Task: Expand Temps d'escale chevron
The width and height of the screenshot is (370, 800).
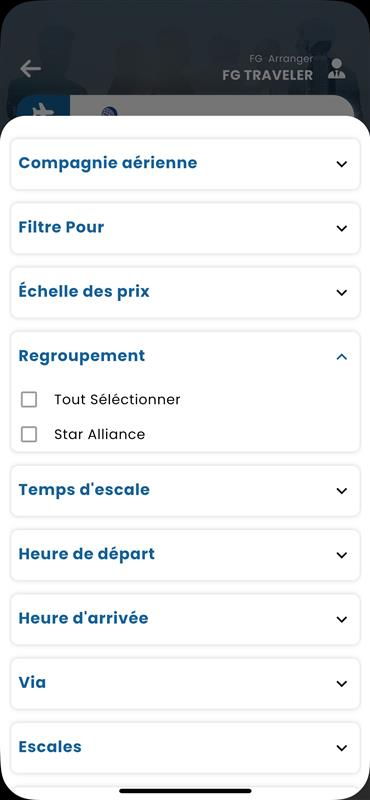Action: (341, 490)
